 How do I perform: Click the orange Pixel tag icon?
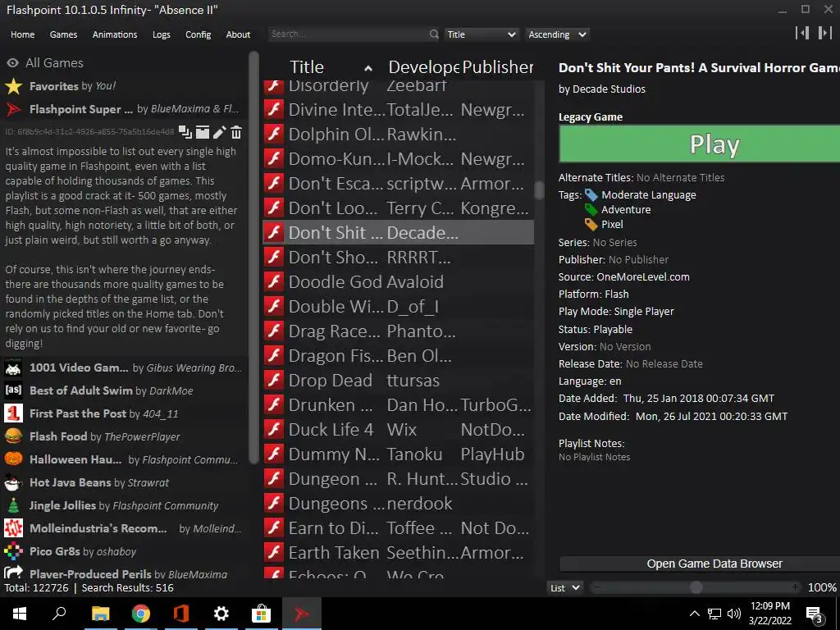(591, 224)
